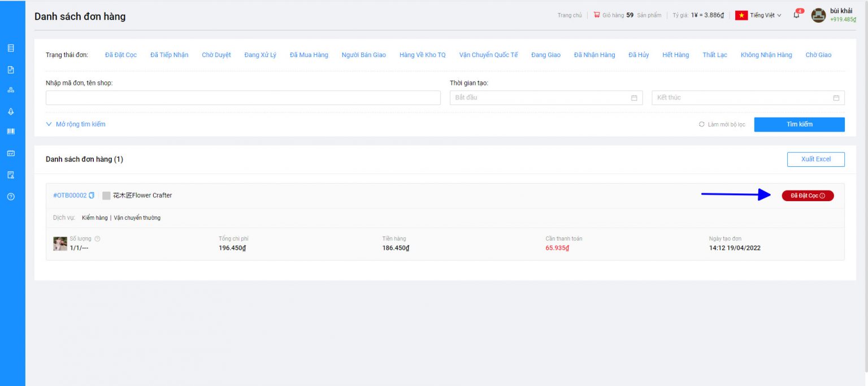Open the barcode icon in the sidebar
868x386 pixels.
tap(11, 132)
